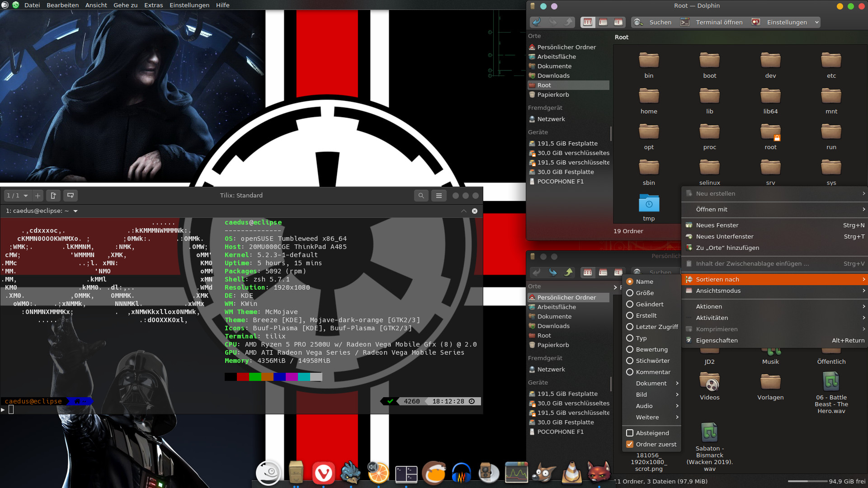Viewport: 868px width, 488px height.
Task: Click the Tilix search icon
Action: tap(421, 196)
